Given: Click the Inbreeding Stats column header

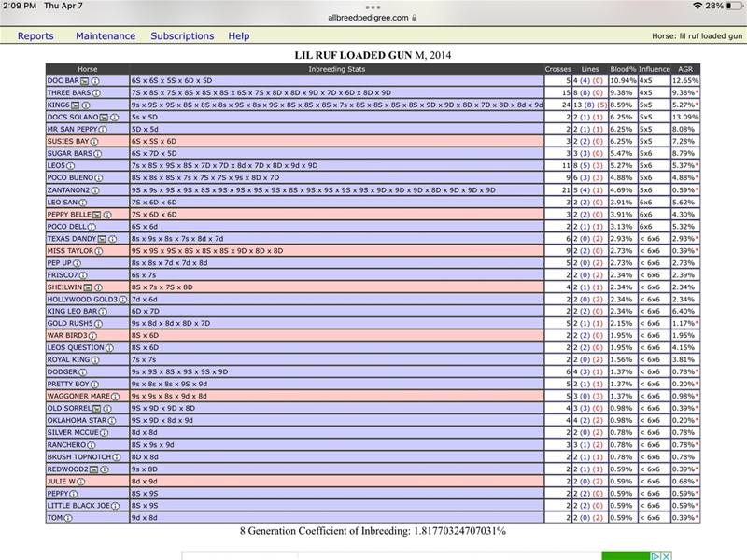Looking at the screenshot, I should tap(337, 69).
